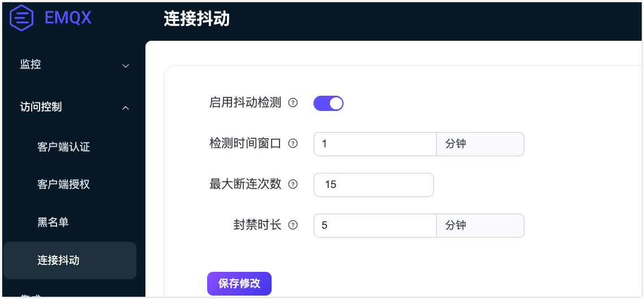Focus the 检测时间窗口 value input field
This screenshot has height=299, width=644.
pyautogui.click(x=375, y=144)
